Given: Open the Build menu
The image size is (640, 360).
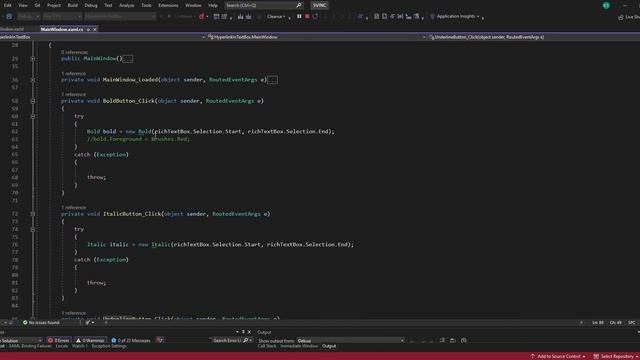Looking at the screenshot, I should pos(73,5).
